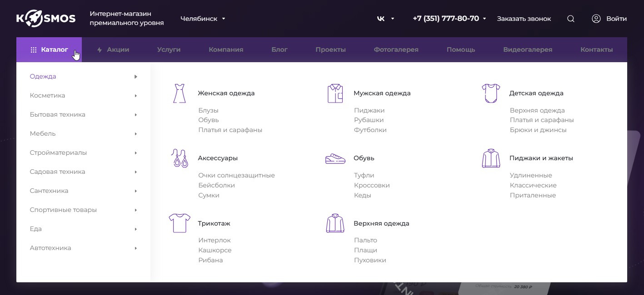644x295 pixels.
Task: Open the Услуги menu item
Action: coord(169,50)
